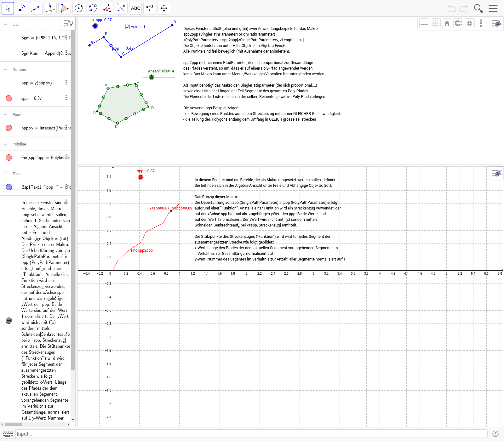Toggle the Algebra style bar
This screenshot has height=441, width=504.
(68, 23)
